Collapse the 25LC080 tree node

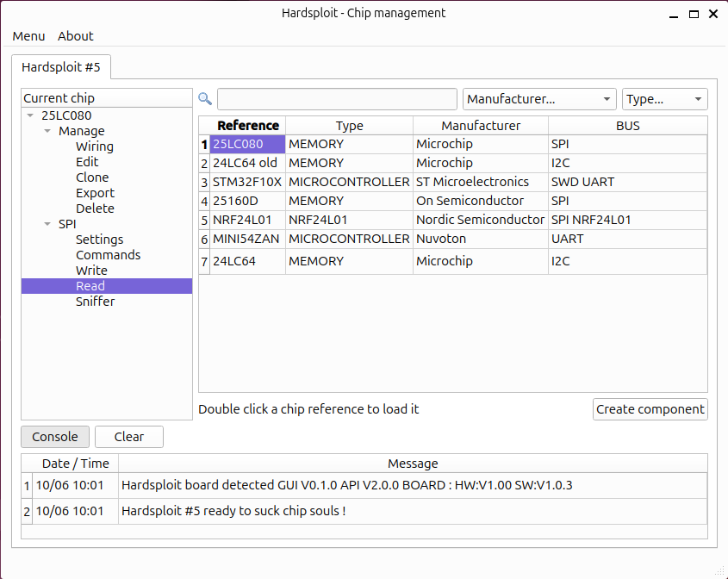click(x=29, y=115)
